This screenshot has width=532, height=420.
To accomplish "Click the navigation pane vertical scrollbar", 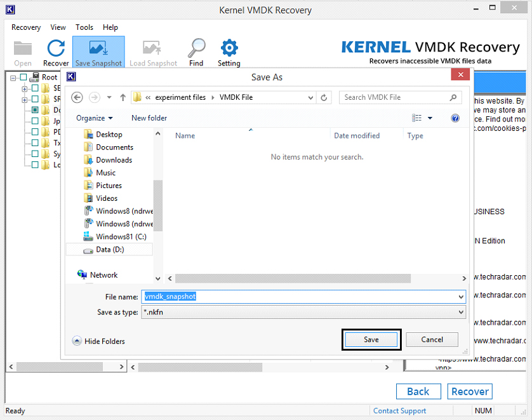I will (158, 206).
